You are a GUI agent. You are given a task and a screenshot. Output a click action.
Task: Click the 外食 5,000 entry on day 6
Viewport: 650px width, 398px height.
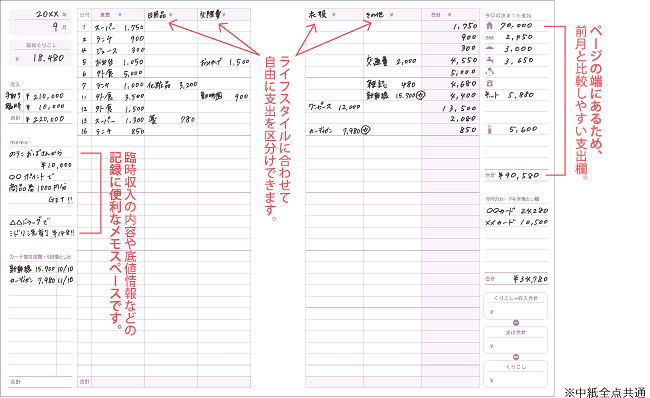(x=119, y=73)
